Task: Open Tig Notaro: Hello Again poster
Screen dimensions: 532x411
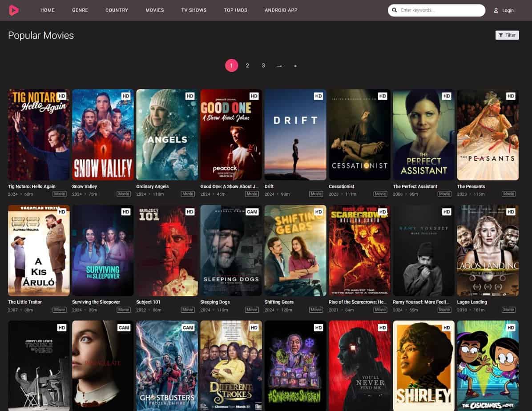Action: pos(39,135)
